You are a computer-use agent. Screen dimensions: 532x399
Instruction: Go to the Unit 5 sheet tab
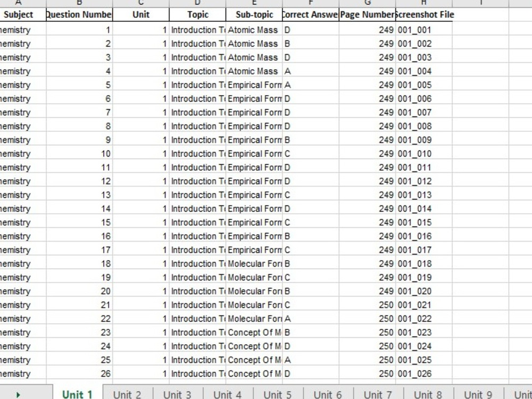[278, 394]
